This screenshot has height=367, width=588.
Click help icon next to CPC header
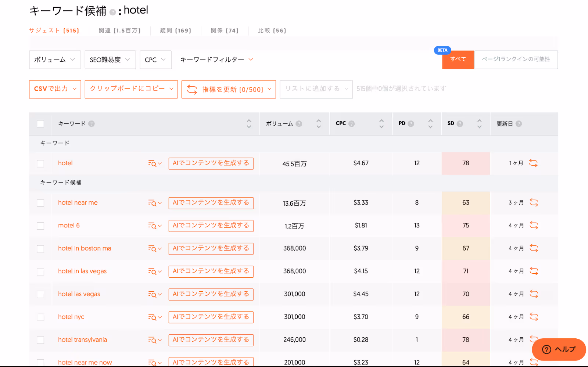pos(352,124)
